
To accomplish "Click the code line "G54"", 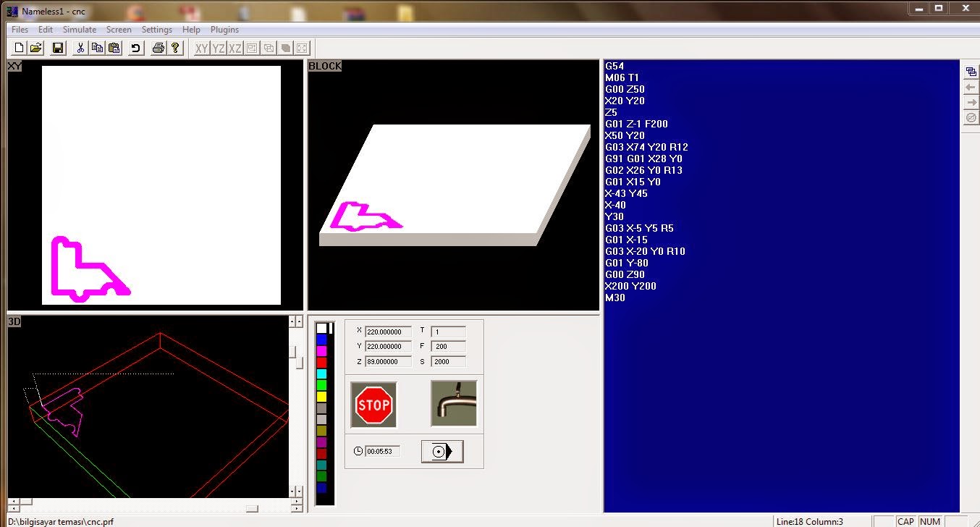I will pos(614,66).
